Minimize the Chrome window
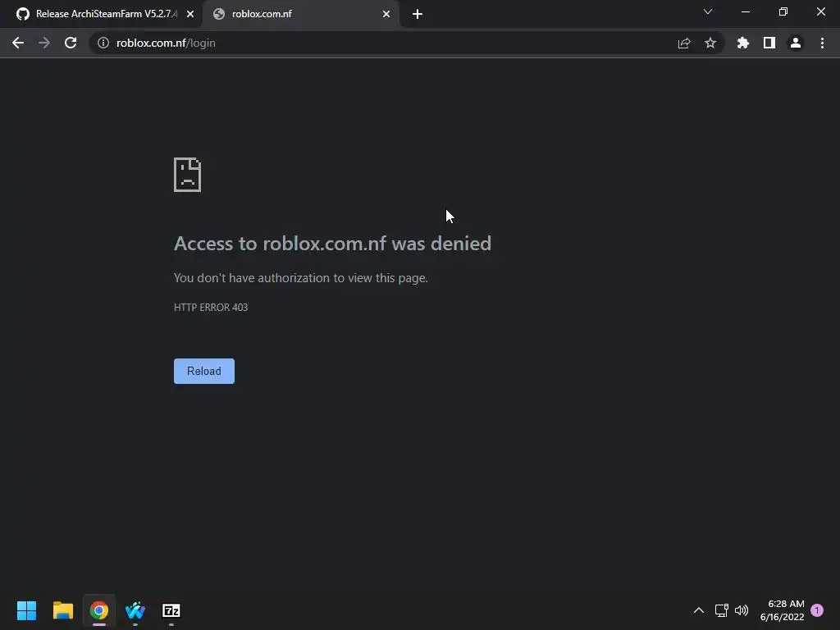The width and height of the screenshot is (840, 630). (x=745, y=11)
